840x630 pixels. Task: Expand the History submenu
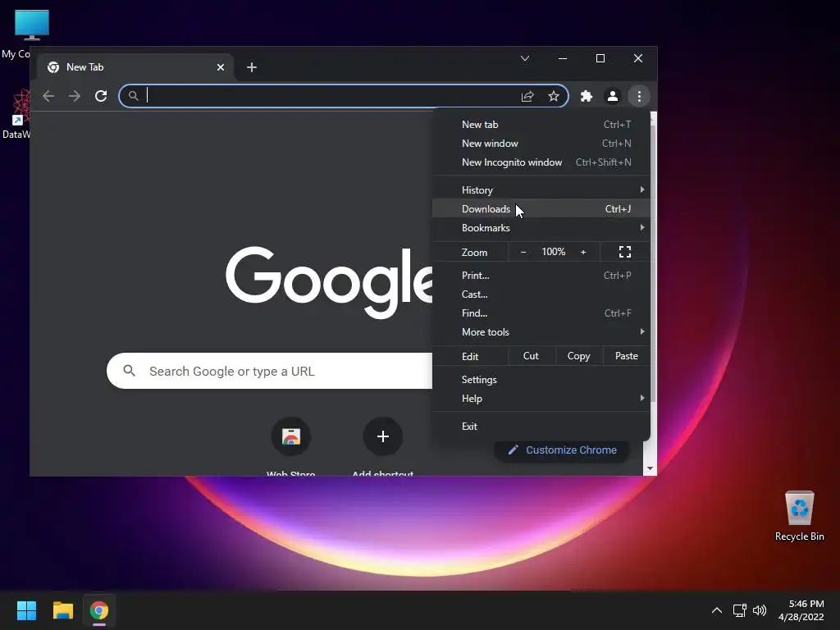(x=541, y=190)
